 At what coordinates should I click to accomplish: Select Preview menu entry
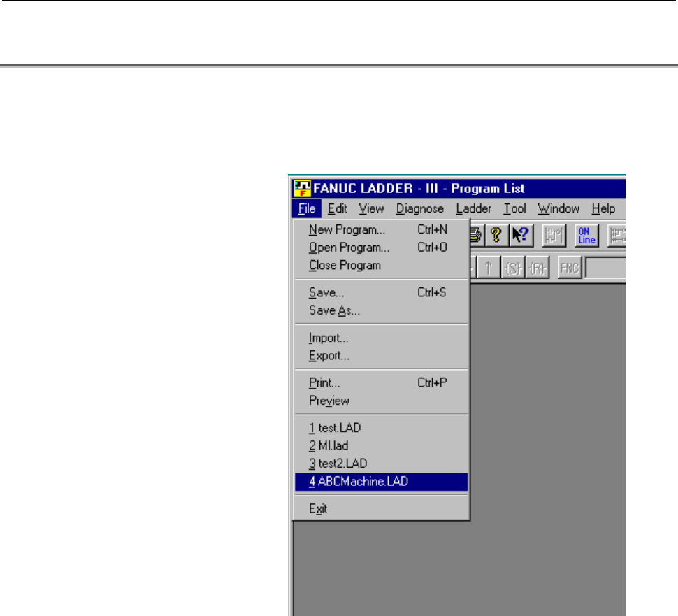pos(382,401)
